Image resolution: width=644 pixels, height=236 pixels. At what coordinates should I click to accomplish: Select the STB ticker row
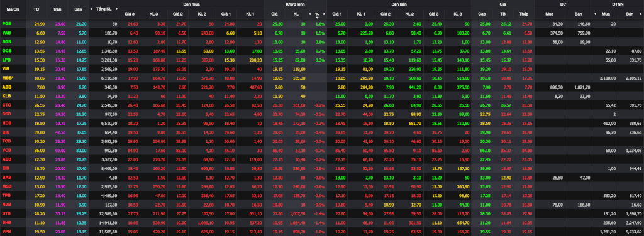322,213
